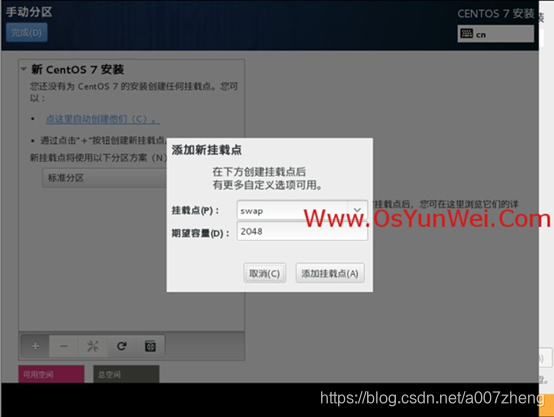Click the 手动分区 page title
This screenshot has width=554, height=417.
pyautogui.click(x=29, y=12)
